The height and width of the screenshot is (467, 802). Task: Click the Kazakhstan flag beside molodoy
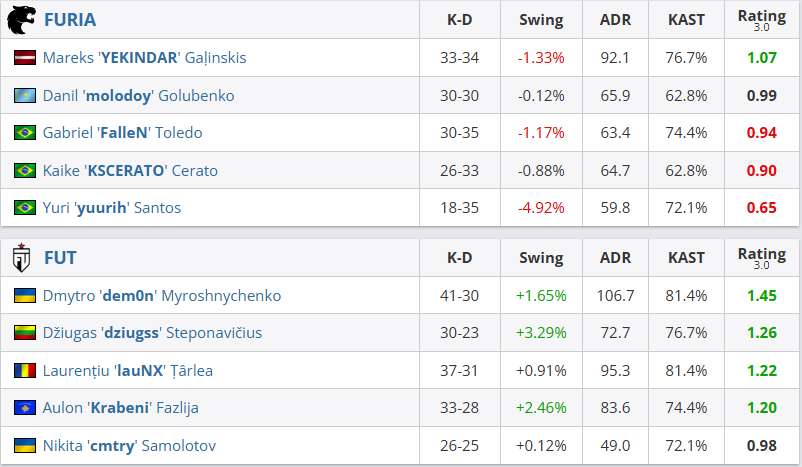tap(25, 95)
